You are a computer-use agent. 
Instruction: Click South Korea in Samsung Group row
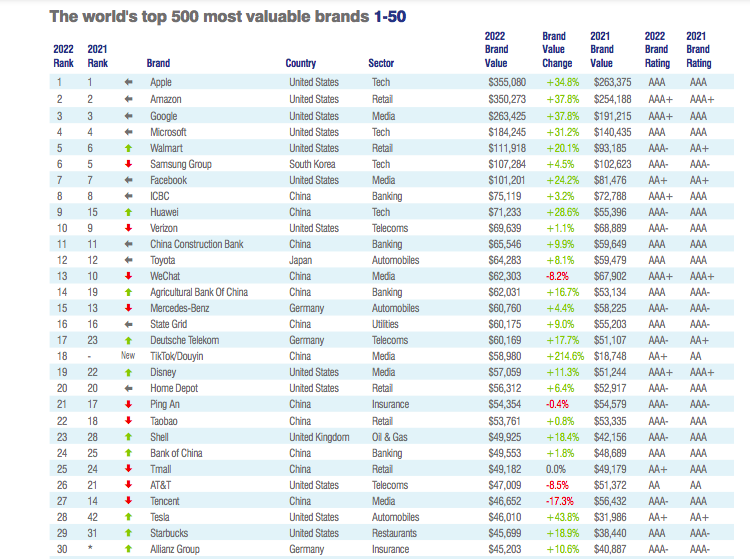click(x=312, y=164)
